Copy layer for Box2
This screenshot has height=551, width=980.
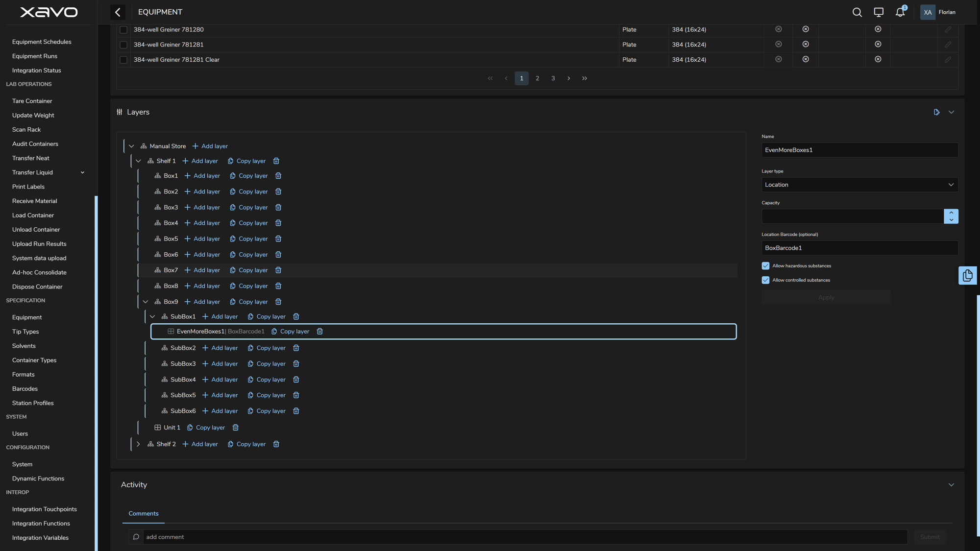point(248,192)
